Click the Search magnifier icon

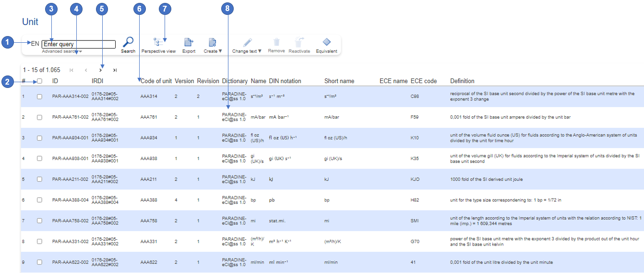tap(128, 42)
